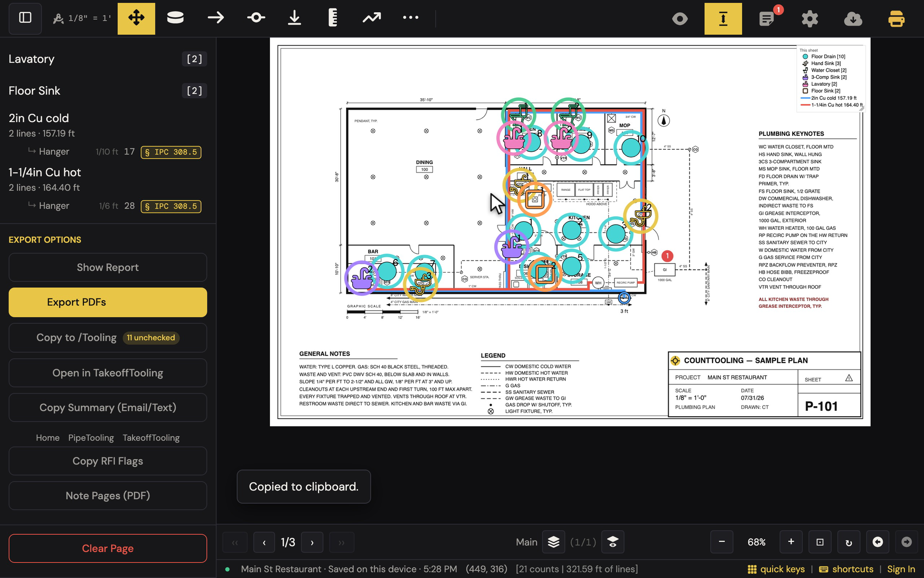The image size is (924, 578).
Task: Toggle the info/text cursor panel button
Action: pos(723,18)
